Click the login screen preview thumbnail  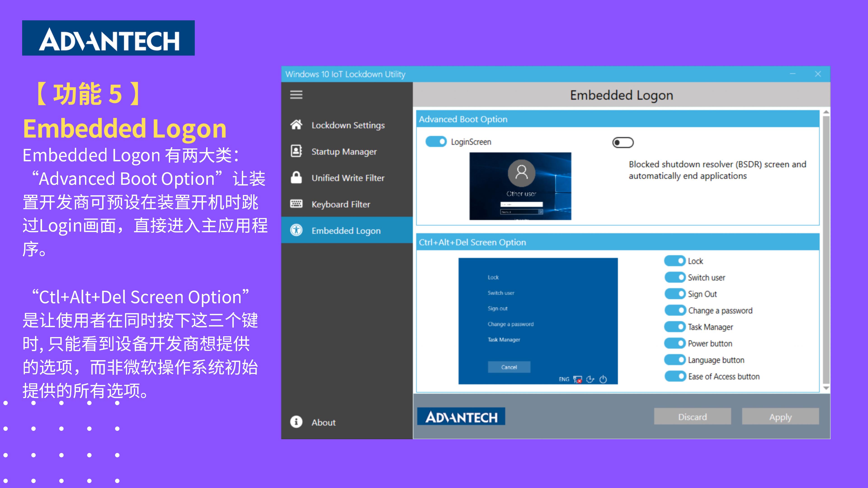tap(520, 186)
